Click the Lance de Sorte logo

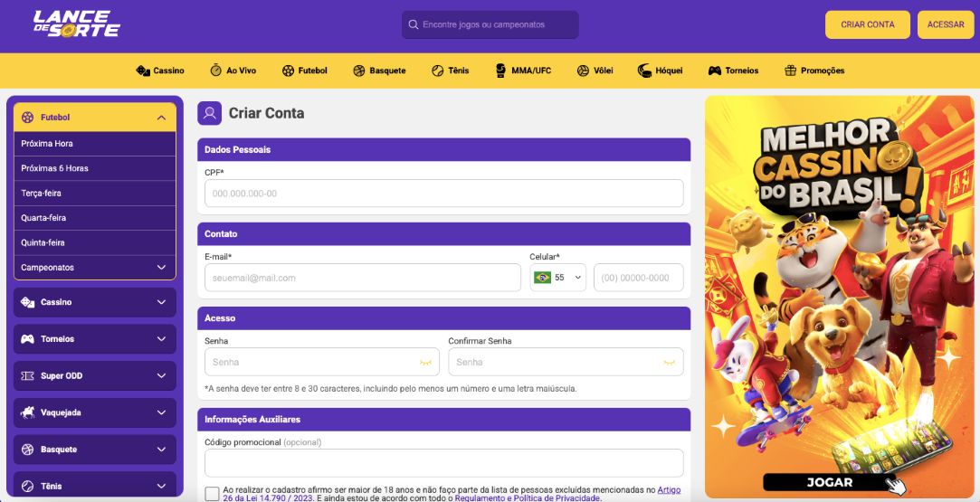point(76,24)
